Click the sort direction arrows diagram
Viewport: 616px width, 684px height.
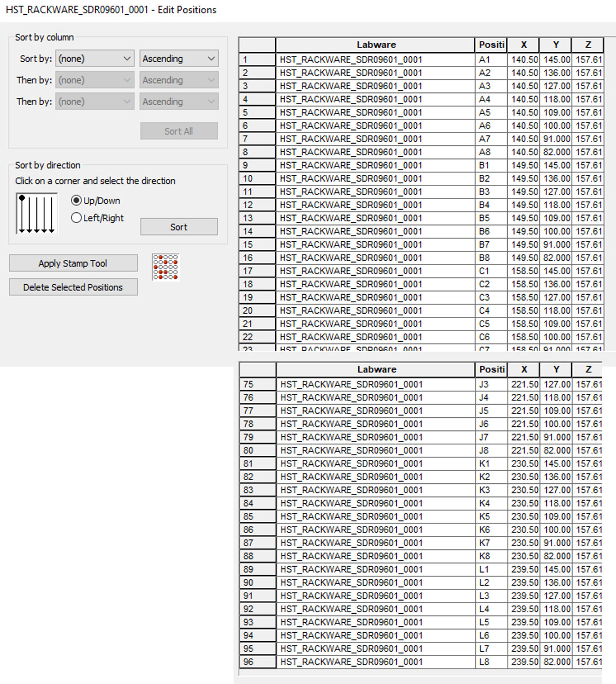[x=36, y=213]
